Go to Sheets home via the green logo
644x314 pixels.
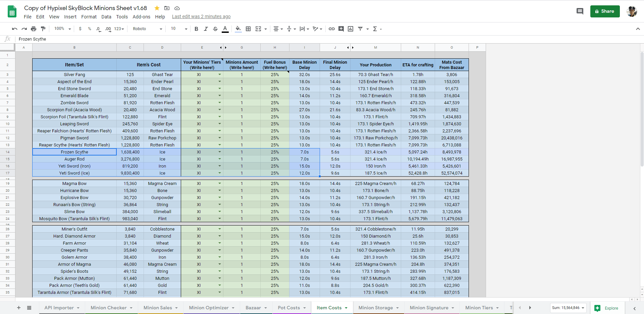[12, 12]
